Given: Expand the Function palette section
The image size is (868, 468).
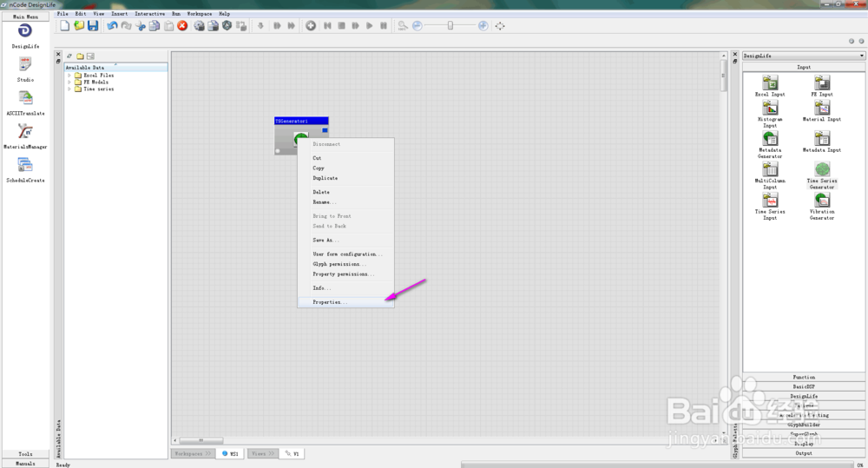Looking at the screenshot, I should coord(804,377).
